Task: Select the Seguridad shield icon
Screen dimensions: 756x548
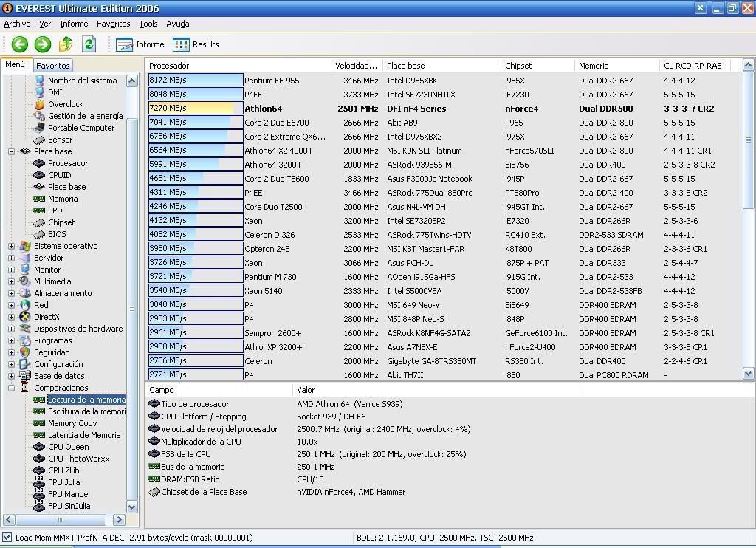Action: click(25, 352)
